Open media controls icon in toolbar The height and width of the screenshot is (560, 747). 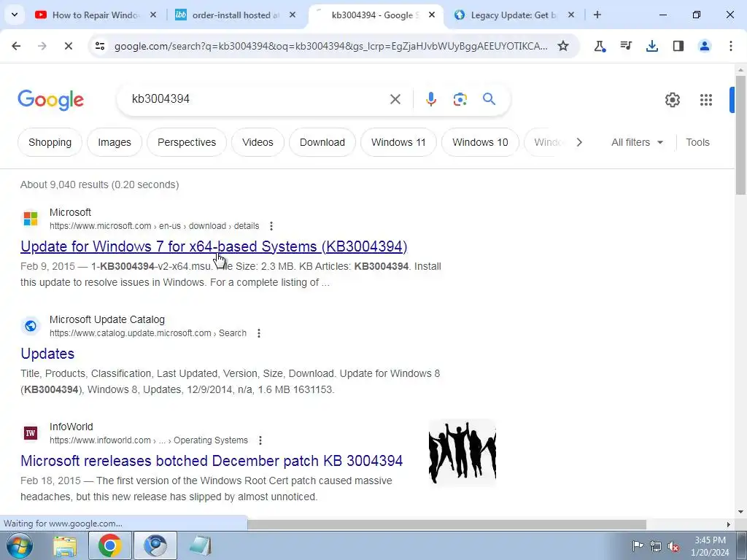[626, 46]
